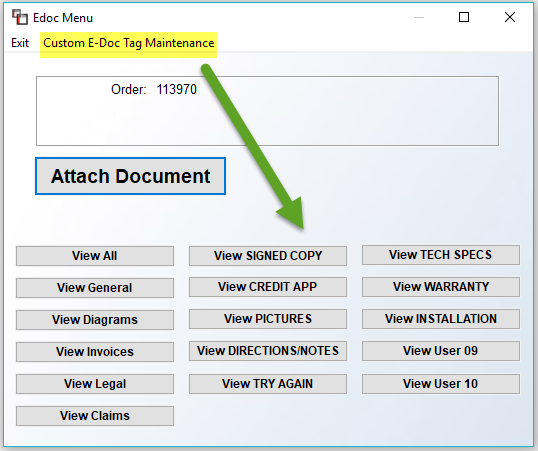The image size is (538, 451).
Task: Click View Legal button
Action: click(95, 383)
